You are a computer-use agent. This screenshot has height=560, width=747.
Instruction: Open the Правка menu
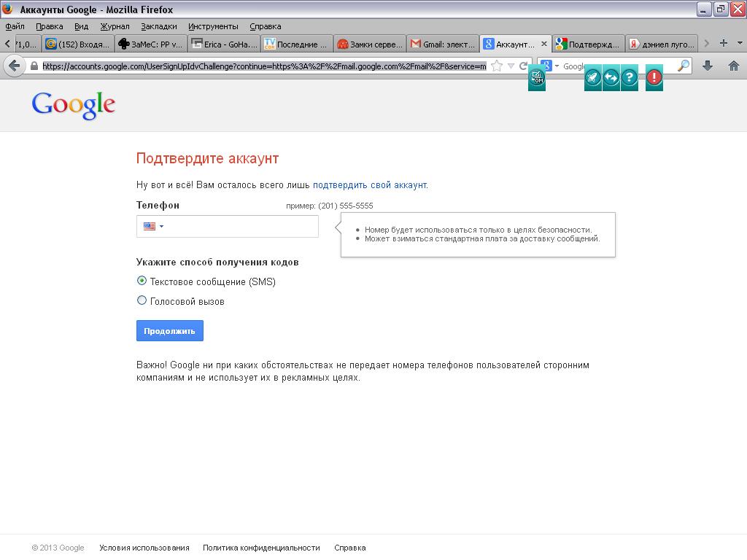pos(49,26)
